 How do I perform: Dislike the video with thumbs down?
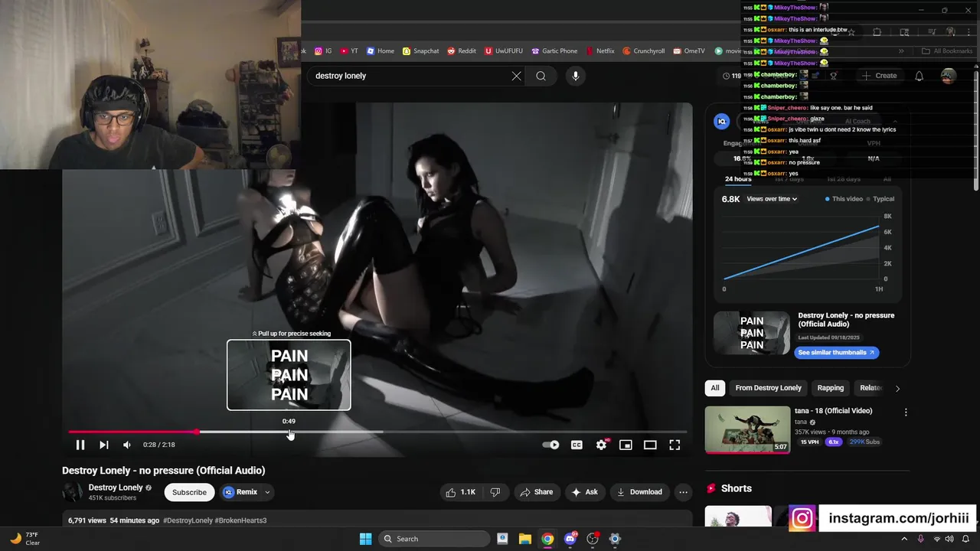click(495, 492)
